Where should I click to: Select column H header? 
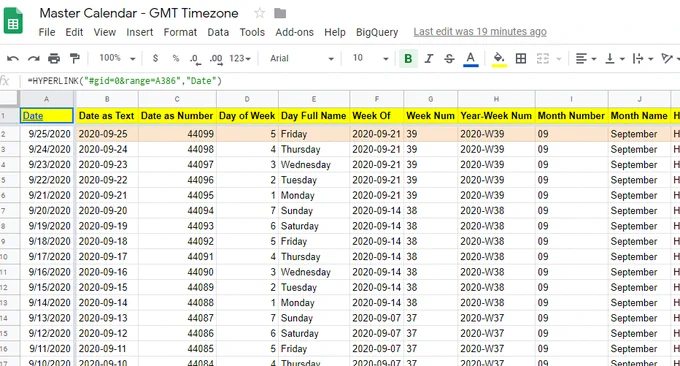(496, 99)
